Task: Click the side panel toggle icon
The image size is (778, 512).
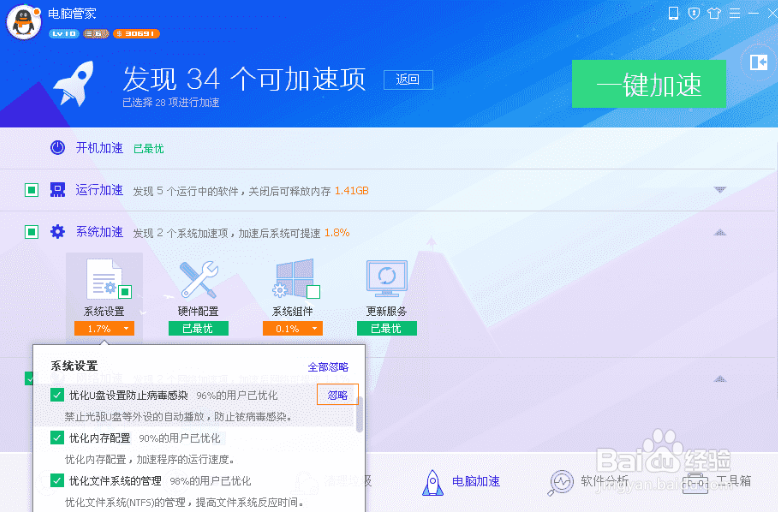Action: pyautogui.click(x=758, y=63)
